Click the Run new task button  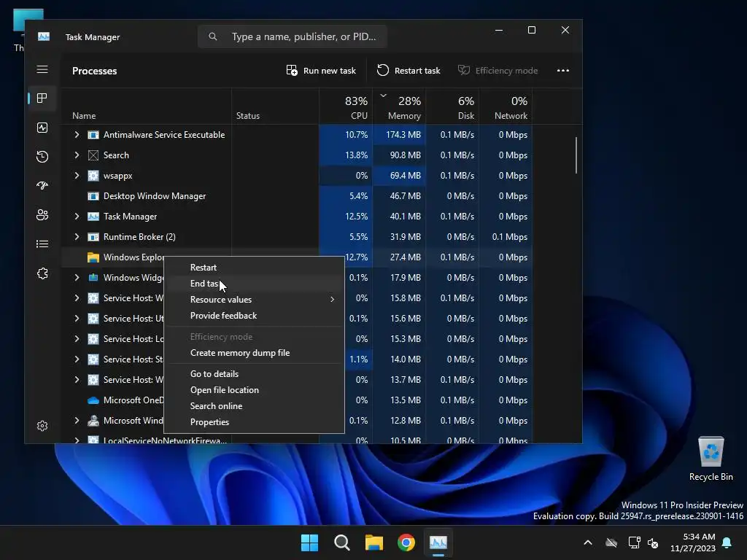pos(321,71)
